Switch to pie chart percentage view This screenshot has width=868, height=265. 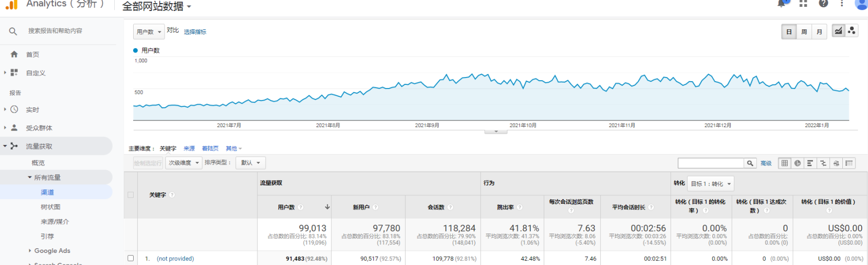[x=797, y=163]
